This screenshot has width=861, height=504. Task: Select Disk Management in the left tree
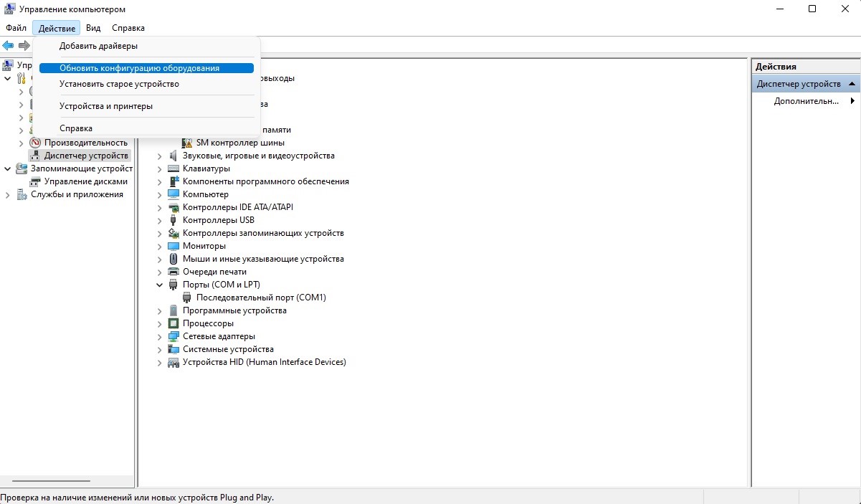[x=85, y=181]
